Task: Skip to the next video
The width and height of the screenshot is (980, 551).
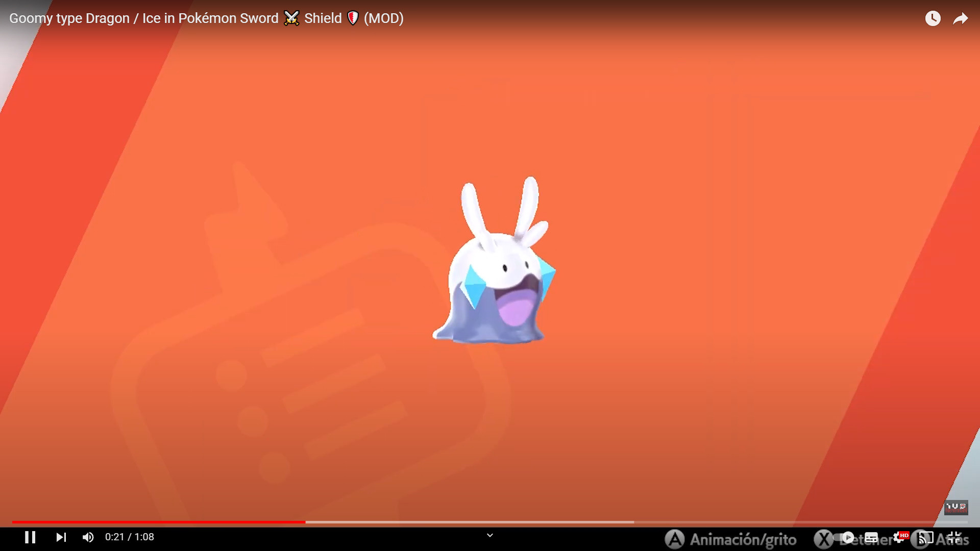Action: point(61,537)
